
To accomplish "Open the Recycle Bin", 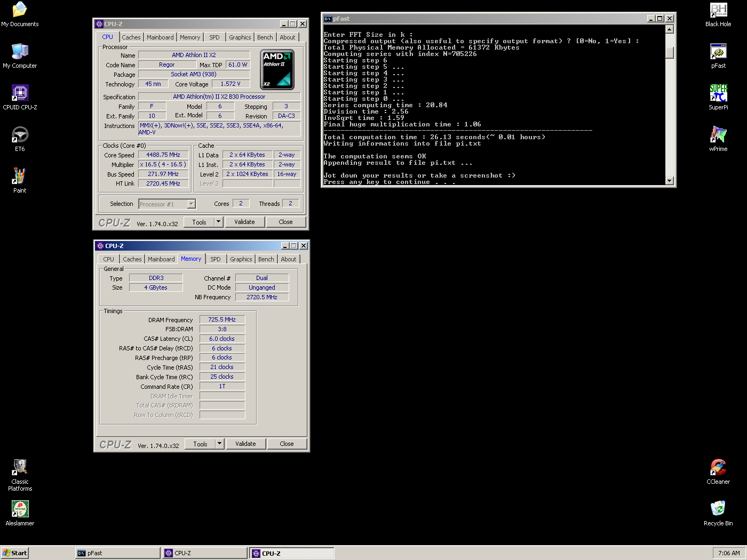I will point(718,514).
